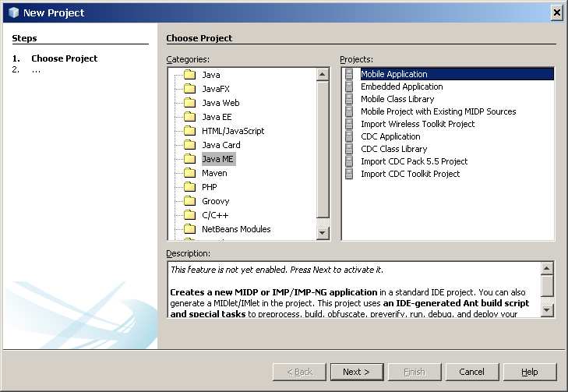Click the Cancel button
568x392 pixels.
471,372
